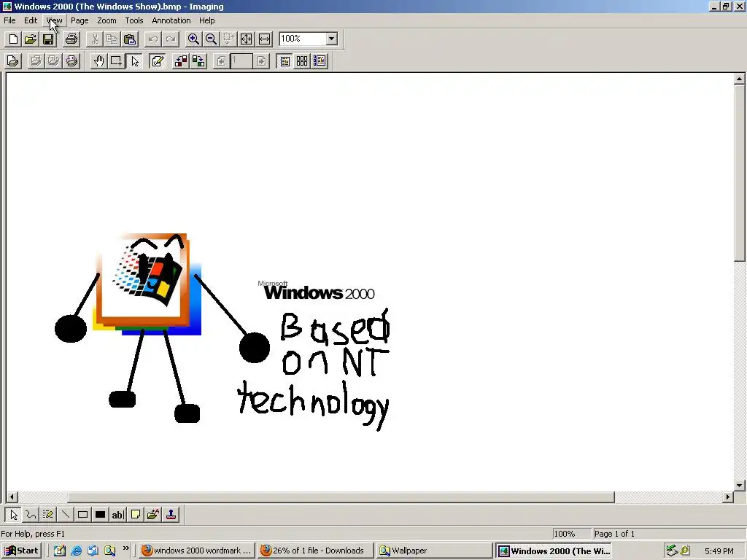
Task: Paste from clipboard
Action: (130, 39)
